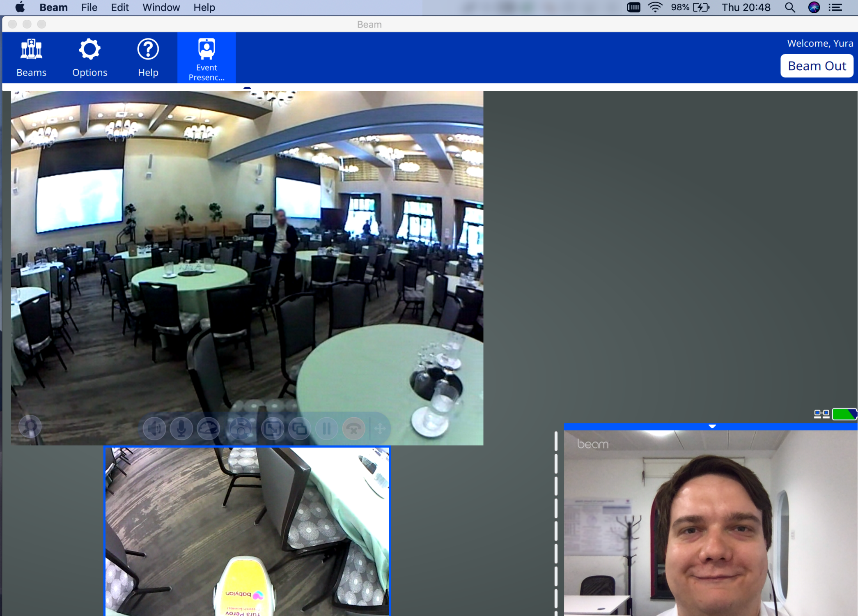This screenshot has height=616, width=858.
Task: Click the self-view webcam preview
Action: click(711, 523)
